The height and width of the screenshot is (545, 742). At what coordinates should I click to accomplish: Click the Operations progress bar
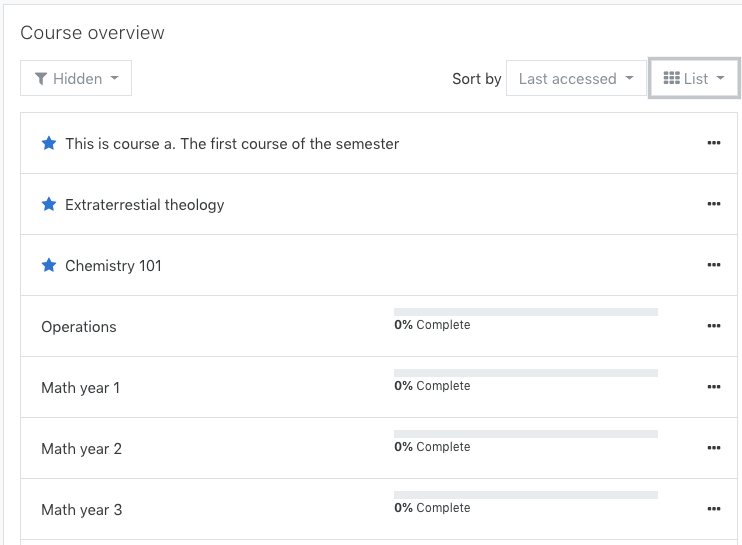pyautogui.click(x=526, y=312)
